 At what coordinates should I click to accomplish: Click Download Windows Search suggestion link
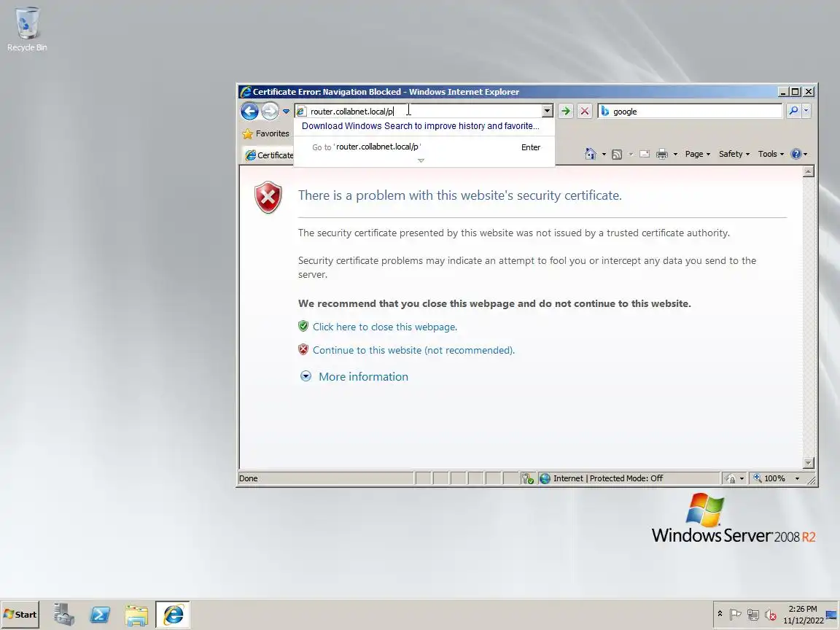point(421,126)
